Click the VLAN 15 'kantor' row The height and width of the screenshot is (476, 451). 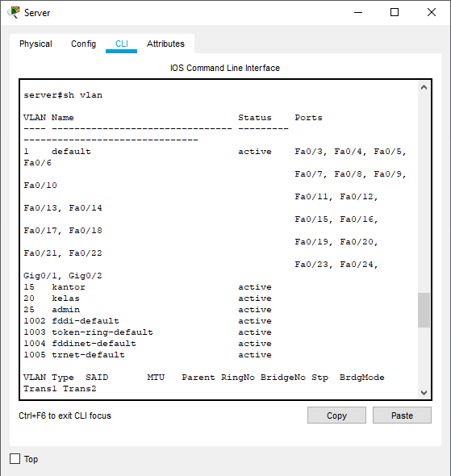click(148, 287)
